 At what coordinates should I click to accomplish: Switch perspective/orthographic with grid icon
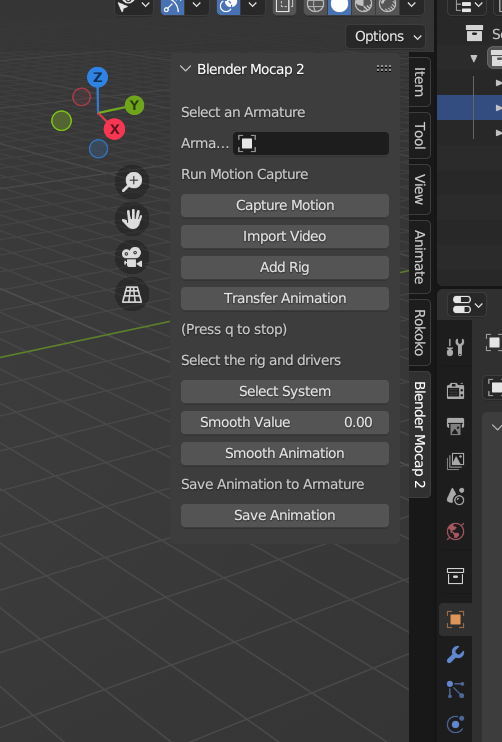point(132,295)
